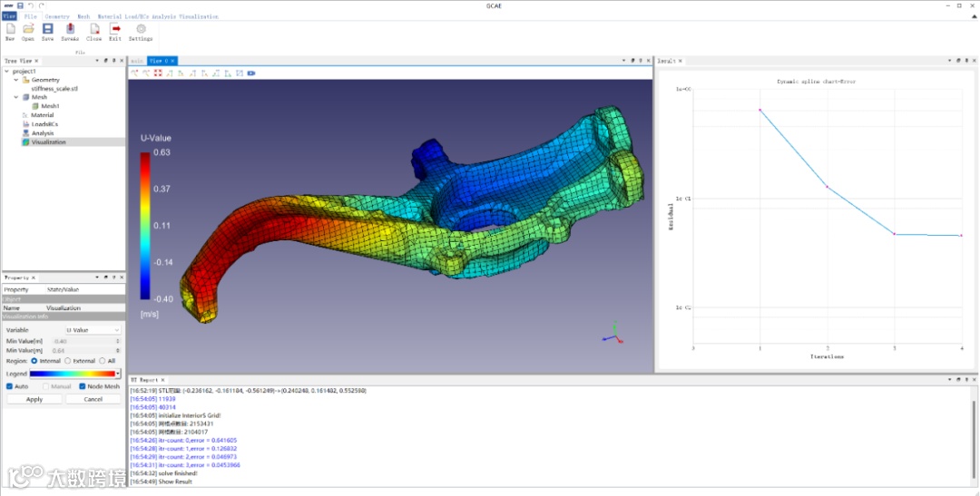Viewport: 980px width, 496px height.
Task: Click the blue camera icon in viewport toolbar
Action: click(x=251, y=73)
